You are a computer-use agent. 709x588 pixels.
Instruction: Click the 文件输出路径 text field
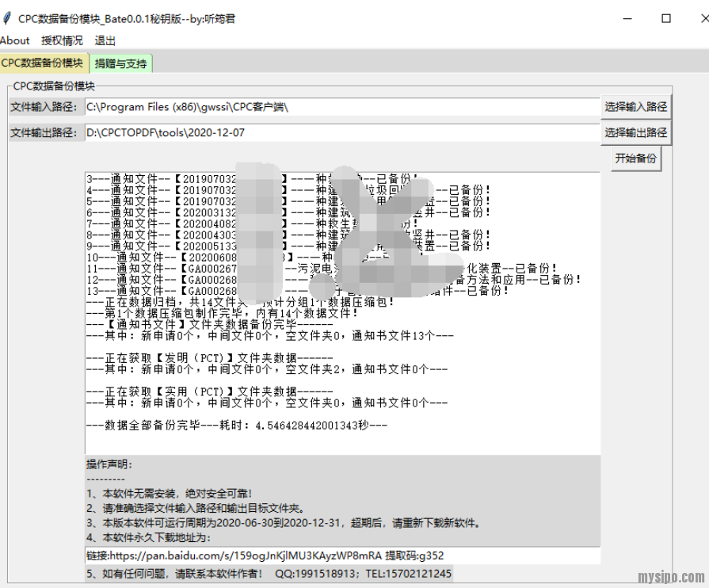coord(341,133)
